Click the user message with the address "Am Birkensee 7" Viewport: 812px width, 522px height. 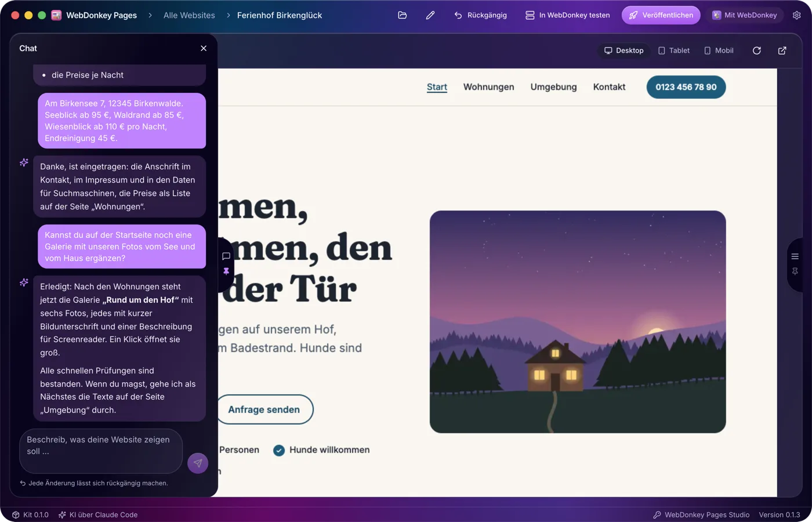tap(122, 121)
